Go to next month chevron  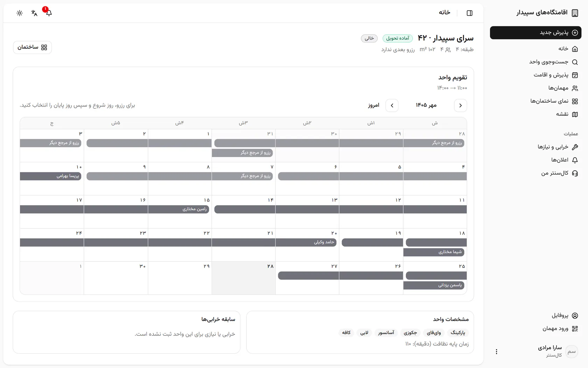pos(392,105)
